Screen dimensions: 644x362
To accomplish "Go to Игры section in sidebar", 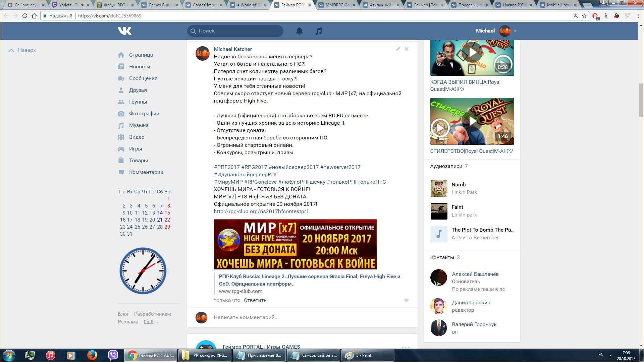I will tap(135, 149).
